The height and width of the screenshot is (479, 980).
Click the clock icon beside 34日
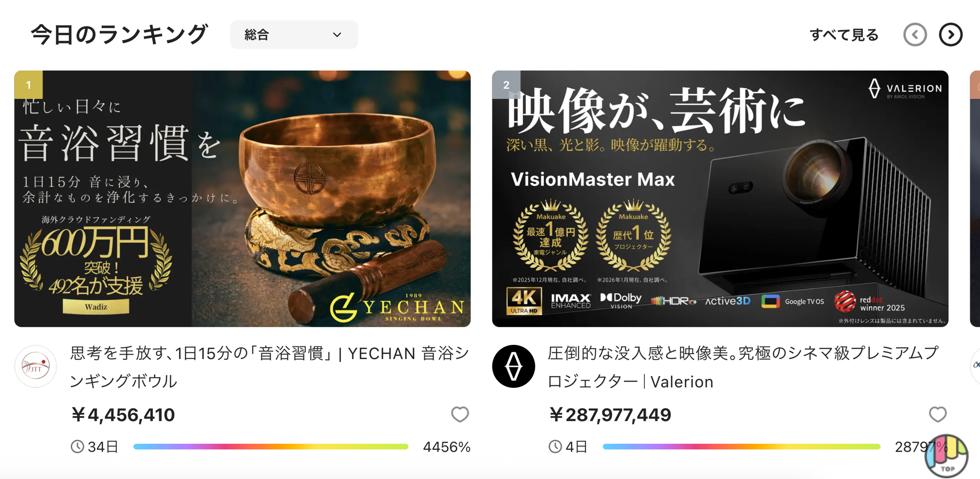[x=77, y=447]
